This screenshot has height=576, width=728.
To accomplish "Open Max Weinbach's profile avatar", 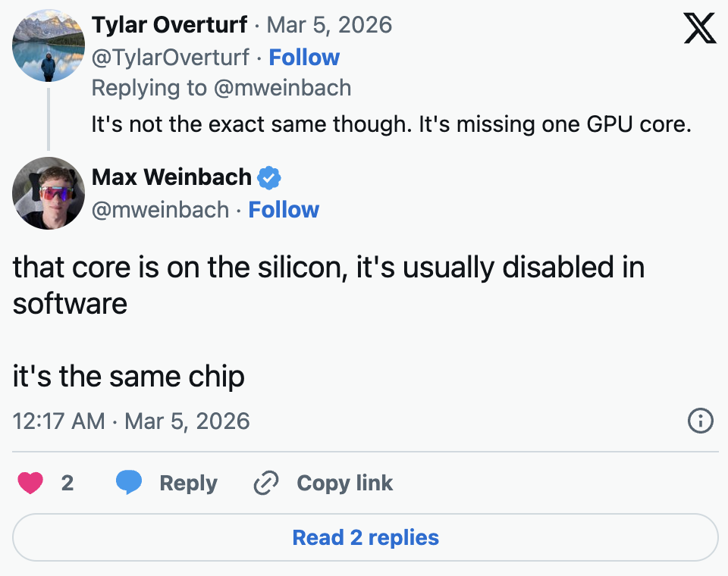I will coord(49,193).
